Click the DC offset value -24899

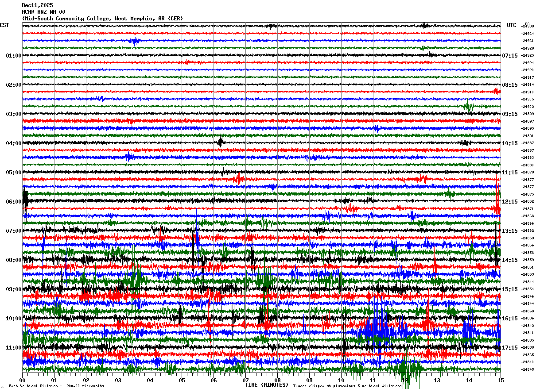[x=528, y=114]
